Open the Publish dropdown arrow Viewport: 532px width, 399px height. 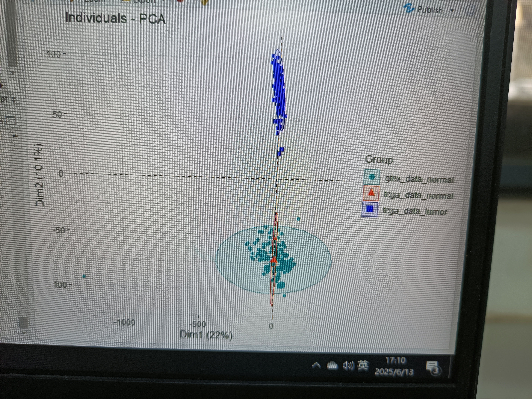452,11
